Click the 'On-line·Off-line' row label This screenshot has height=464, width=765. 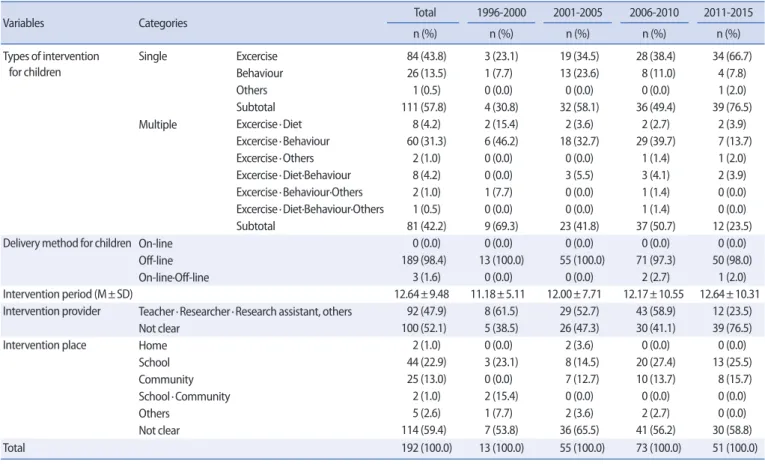click(x=174, y=277)
